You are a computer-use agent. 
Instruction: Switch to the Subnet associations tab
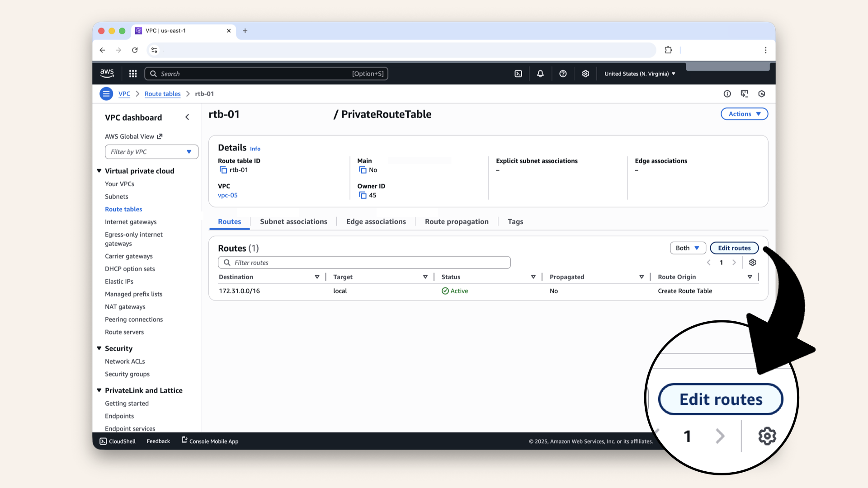click(x=293, y=221)
